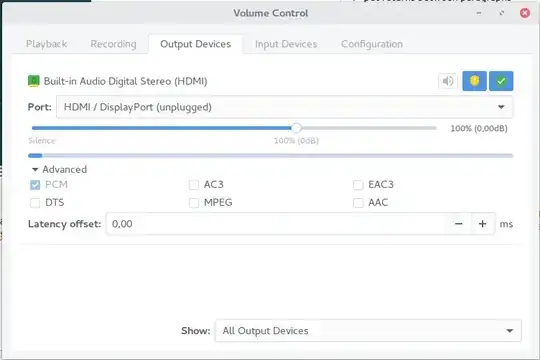The height and width of the screenshot is (360, 540).
Task: Maximize the Volume Control window
Action: click(x=502, y=13)
